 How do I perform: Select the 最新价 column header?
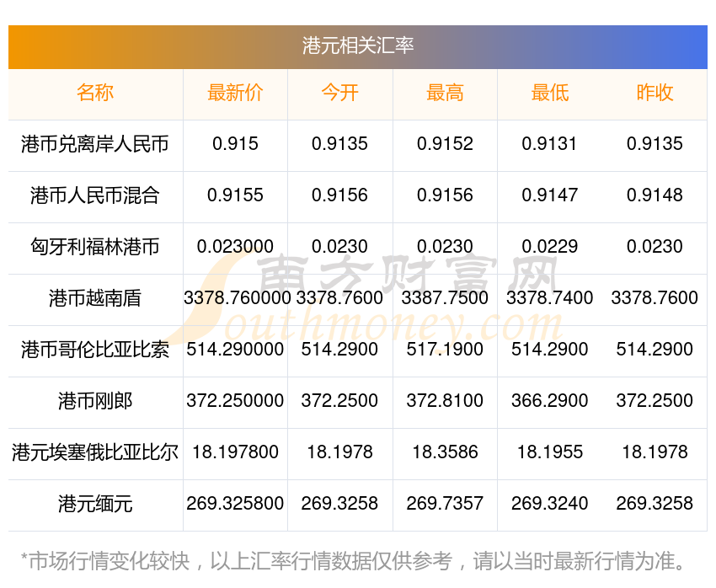click(x=235, y=93)
